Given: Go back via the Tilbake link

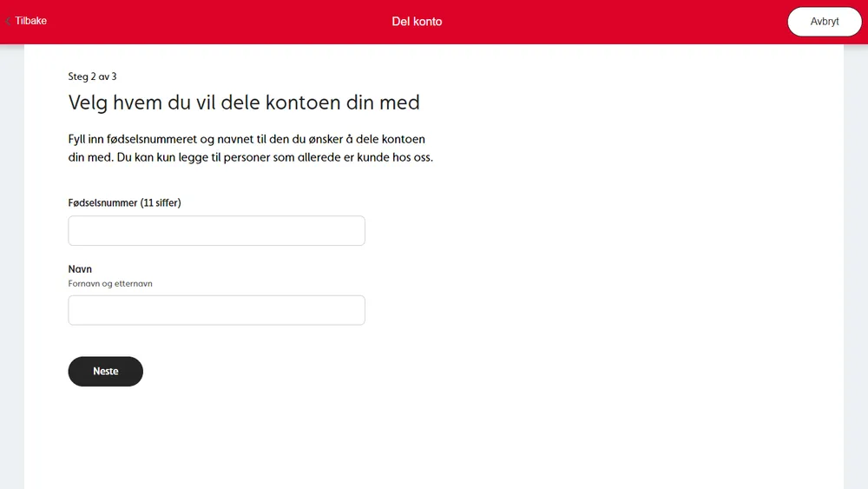Looking at the screenshot, I should tap(30, 21).
